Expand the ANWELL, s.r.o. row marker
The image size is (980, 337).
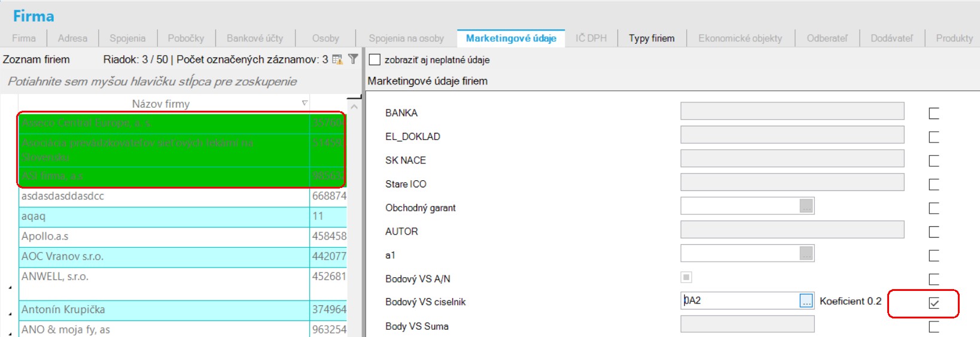tap(10, 288)
